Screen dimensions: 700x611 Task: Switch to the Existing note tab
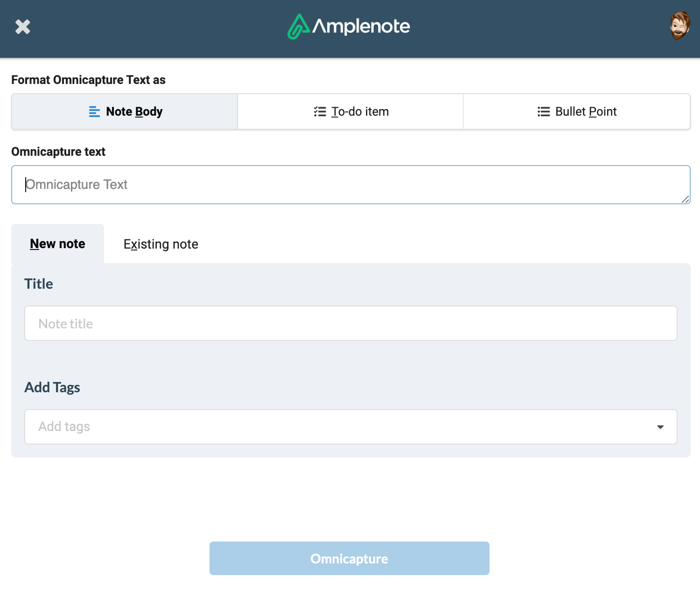pyautogui.click(x=161, y=244)
